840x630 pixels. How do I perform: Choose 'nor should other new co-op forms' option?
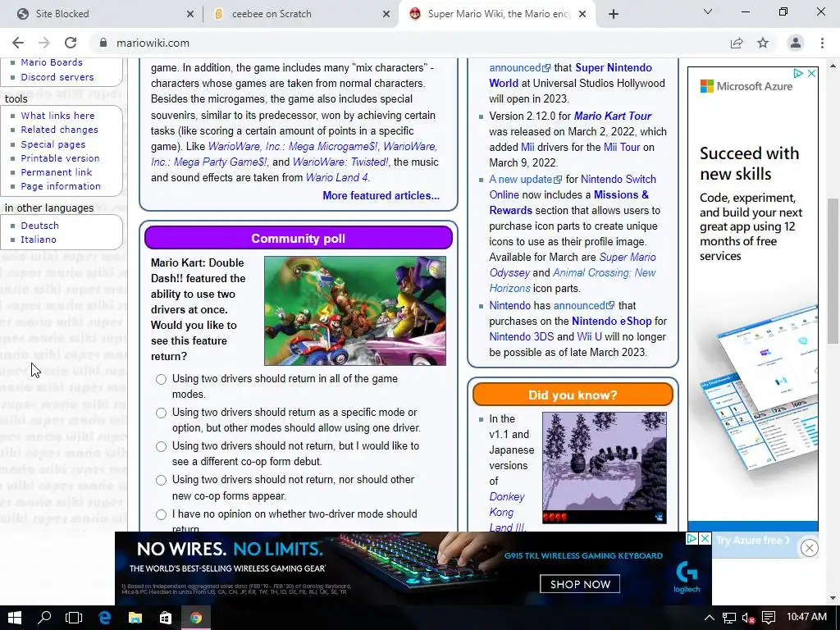click(162, 481)
